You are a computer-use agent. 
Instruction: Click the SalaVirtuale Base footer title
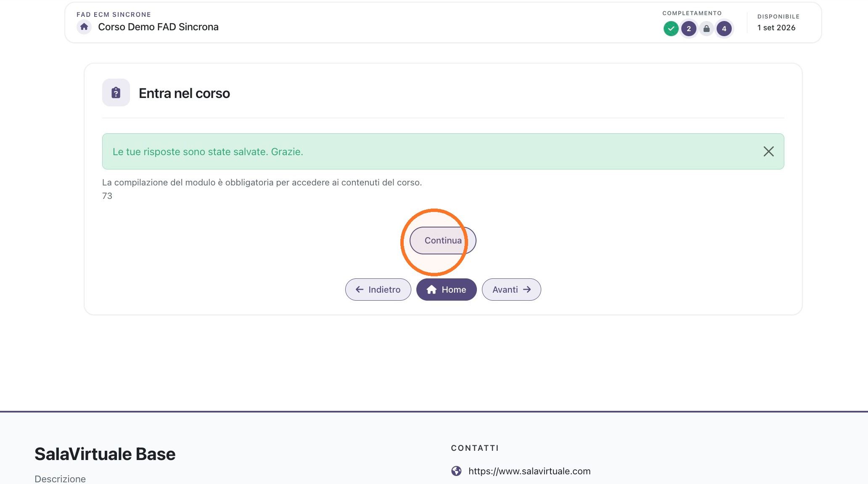(105, 454)
